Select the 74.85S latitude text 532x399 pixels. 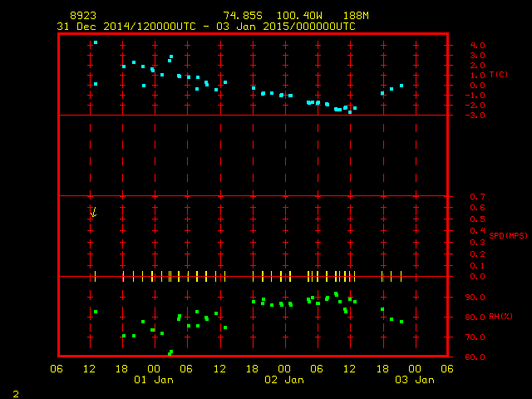click(244, 16)
